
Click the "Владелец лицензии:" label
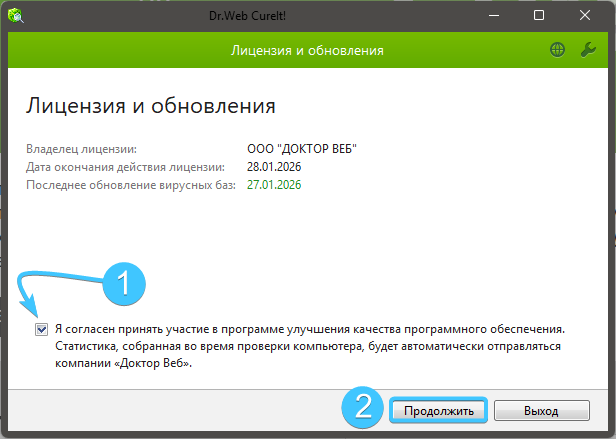point(81,149)
